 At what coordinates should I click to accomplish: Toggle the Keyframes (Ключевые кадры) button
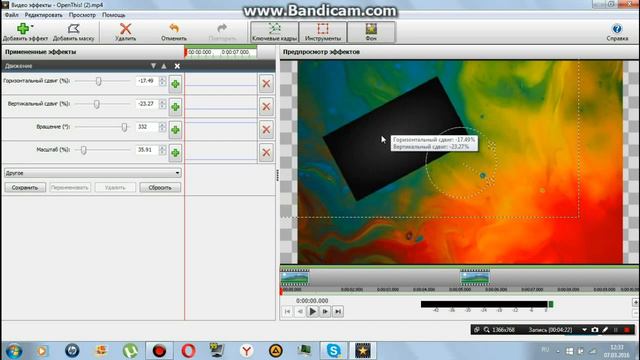274,32
